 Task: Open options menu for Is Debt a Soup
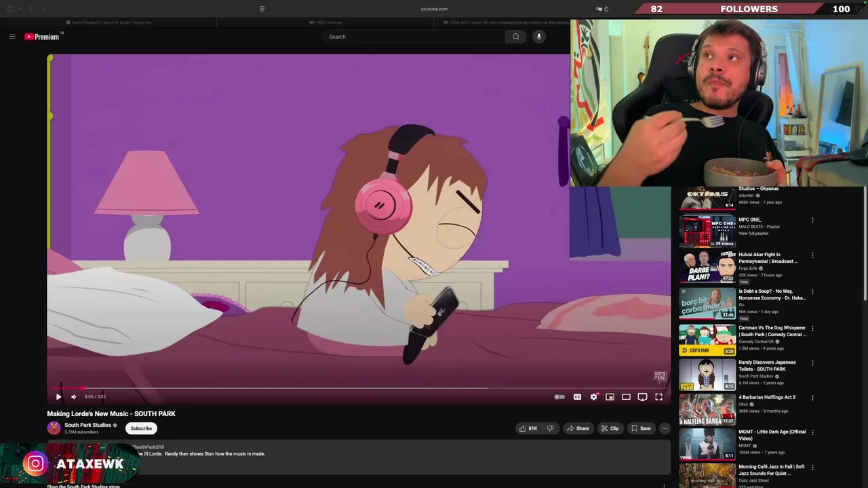(812, 292)
